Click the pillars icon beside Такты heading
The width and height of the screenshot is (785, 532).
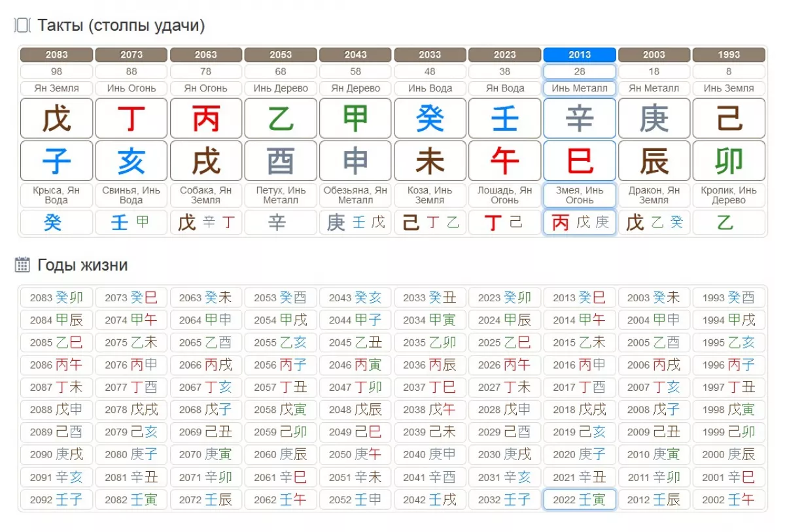pyautogui.click(x=23, y=25)
